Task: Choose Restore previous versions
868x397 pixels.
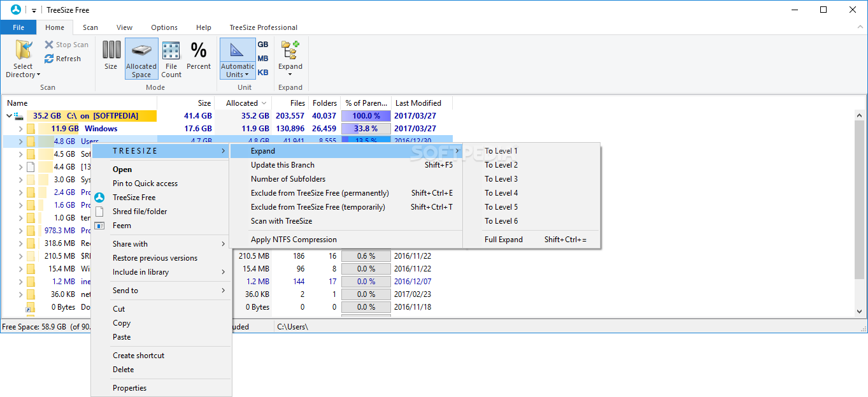Action: tap(160, 258)
